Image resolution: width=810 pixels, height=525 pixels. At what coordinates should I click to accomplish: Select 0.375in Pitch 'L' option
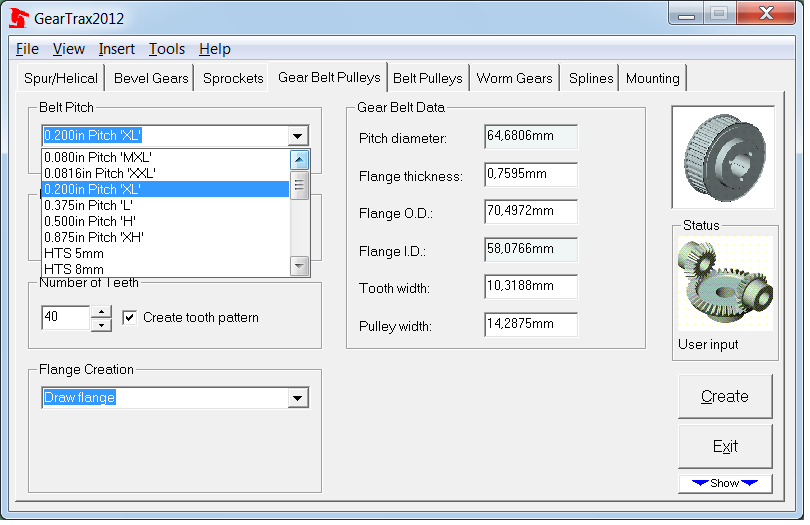[89, 205]
